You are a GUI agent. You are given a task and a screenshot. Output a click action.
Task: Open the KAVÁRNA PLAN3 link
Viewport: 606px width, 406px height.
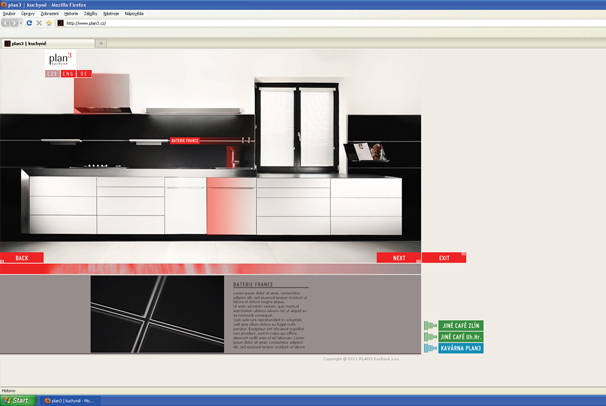tap(460, 348)
